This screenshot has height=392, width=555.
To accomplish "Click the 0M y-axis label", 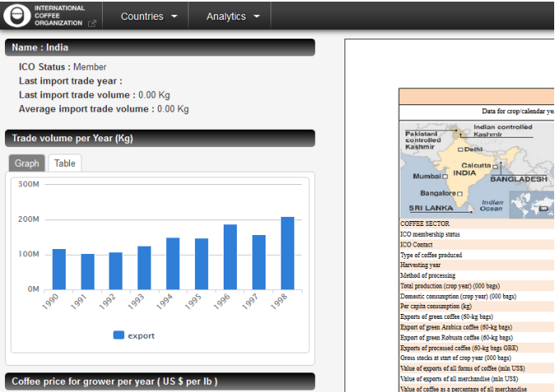I will [x=33, y=289].
